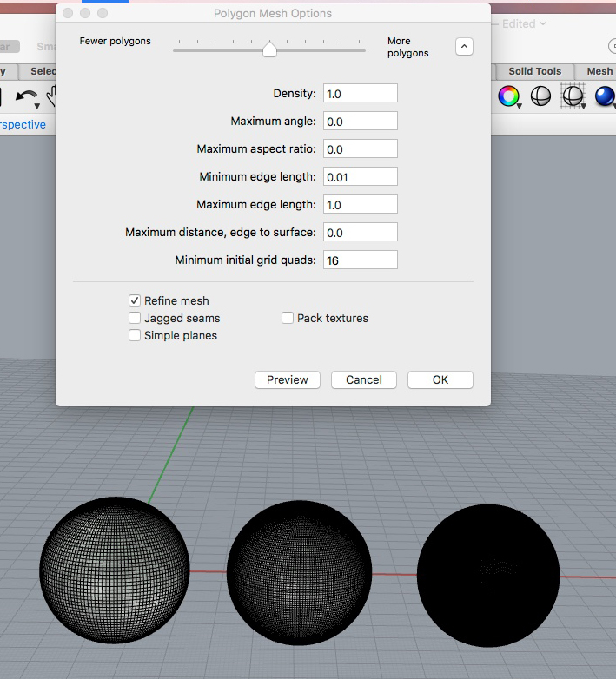Click OK to confirm mesh options
The width and height of the screenshot is (616, 679).
click(x=440, y=379)
